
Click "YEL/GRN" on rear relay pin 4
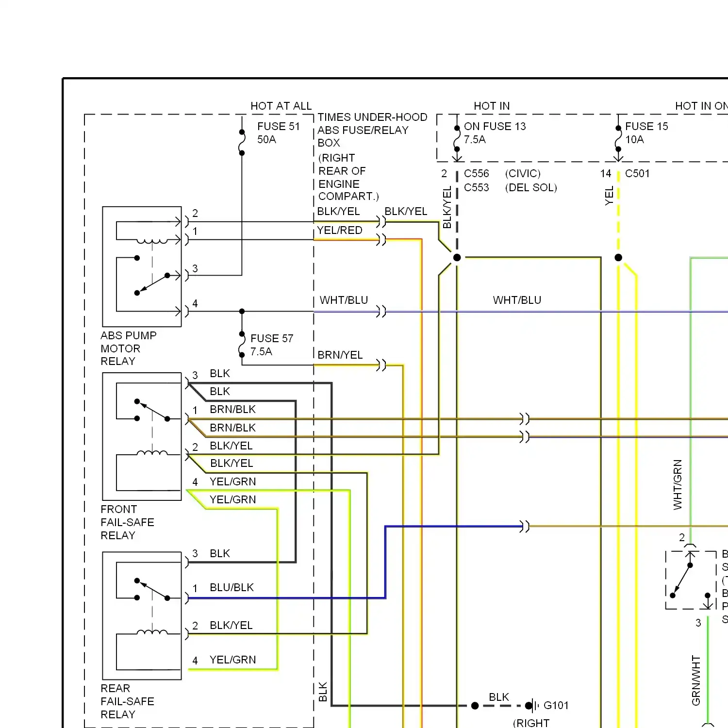(232, 660)
